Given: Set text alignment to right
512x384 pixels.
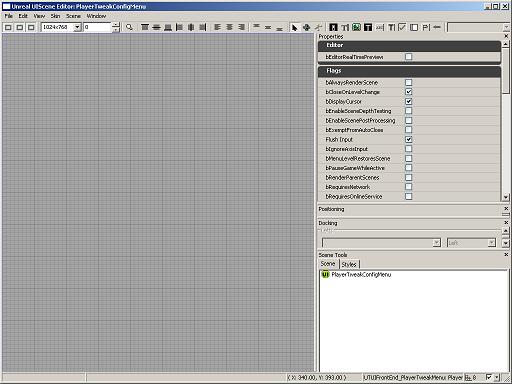Looking at the screenshot, I should [x=241, y=27].
